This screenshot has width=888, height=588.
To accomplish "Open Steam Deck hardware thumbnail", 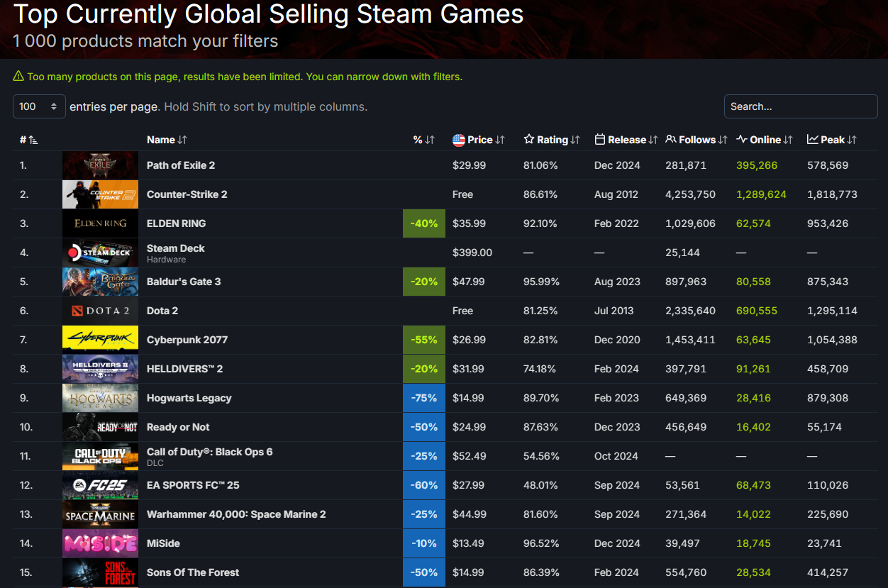I will tap(100, 253).
